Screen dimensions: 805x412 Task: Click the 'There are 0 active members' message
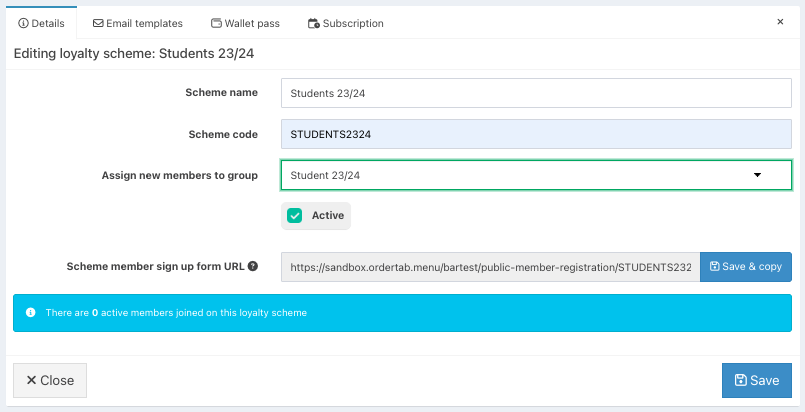(176, 312)
